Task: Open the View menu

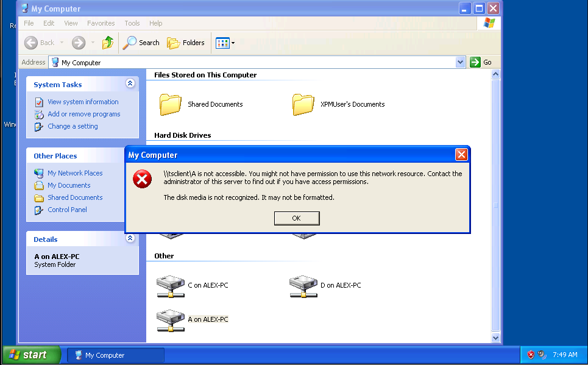Action: pos(71,23)
